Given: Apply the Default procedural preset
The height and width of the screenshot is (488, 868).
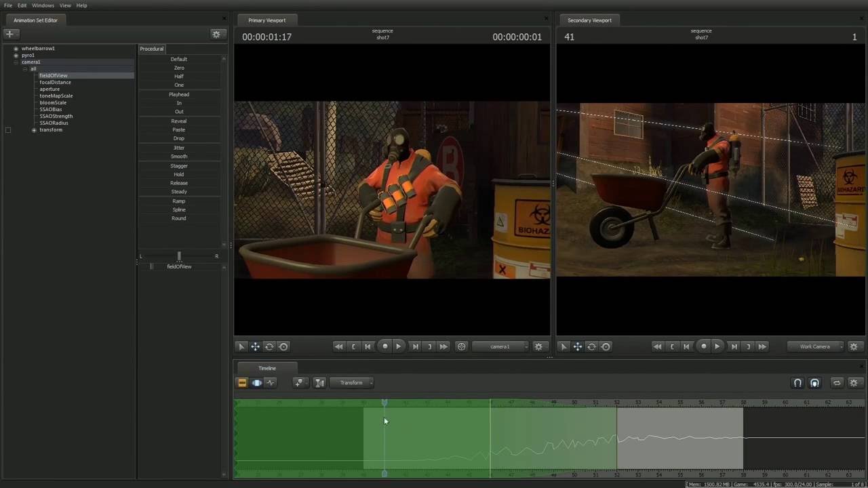Looking at the screenshot, I should pos(179,60).
